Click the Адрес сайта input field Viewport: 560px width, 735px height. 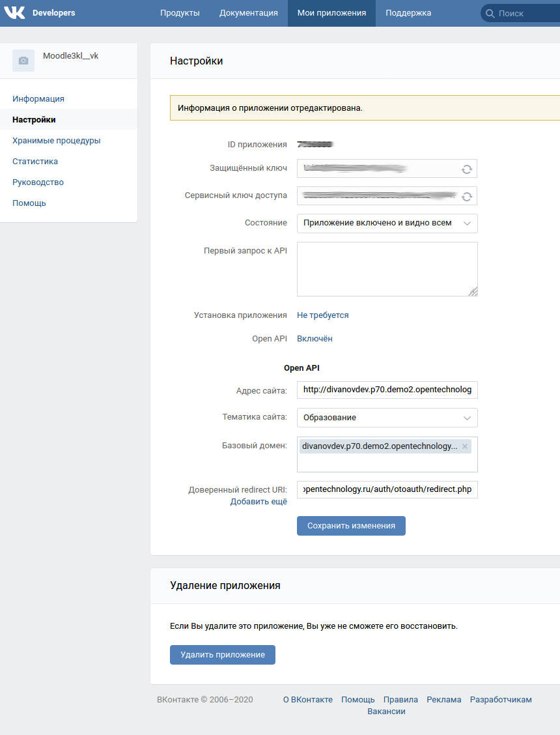[387, 390]
